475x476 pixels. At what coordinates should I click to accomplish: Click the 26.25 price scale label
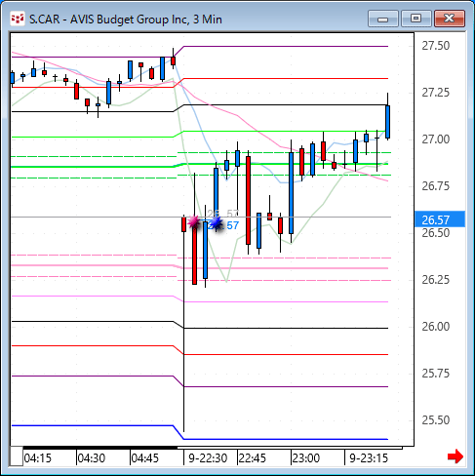coord(436,280)
